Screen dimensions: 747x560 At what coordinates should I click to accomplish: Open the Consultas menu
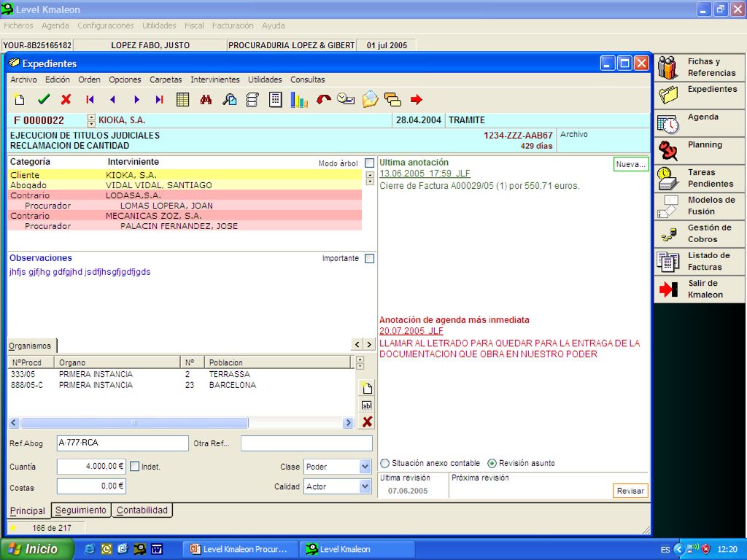click(x=308, y=79)
